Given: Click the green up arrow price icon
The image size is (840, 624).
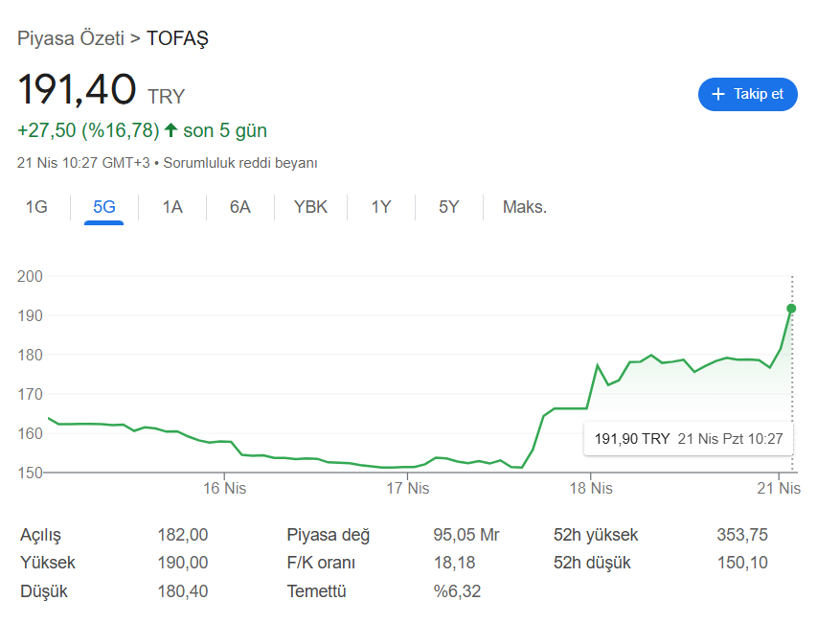Looking at the screenshot, I should pos(170,130).
